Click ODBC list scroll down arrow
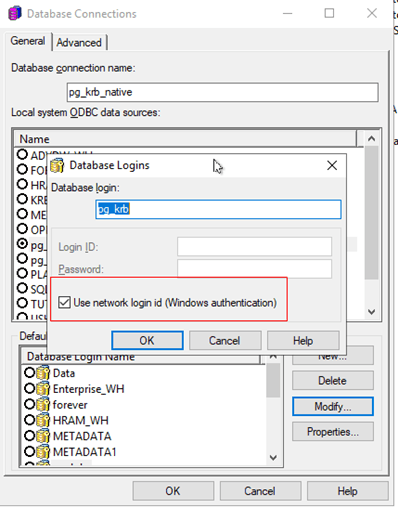398x508 pixels. click(x=372, y=312)
